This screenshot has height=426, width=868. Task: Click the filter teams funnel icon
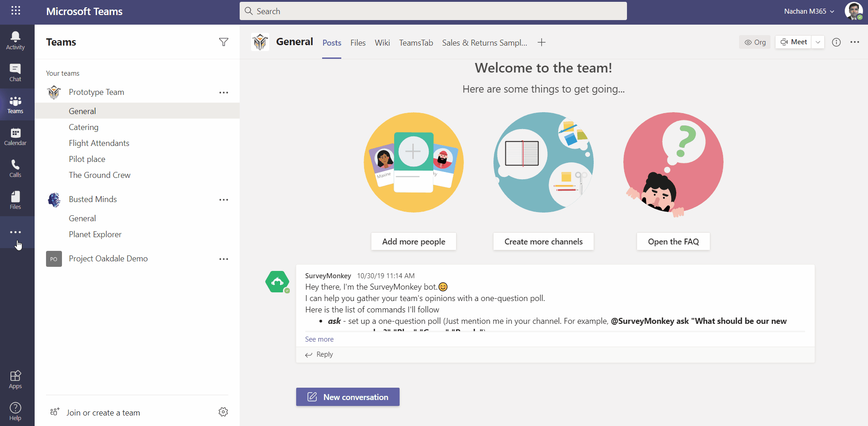coord(223,42)
